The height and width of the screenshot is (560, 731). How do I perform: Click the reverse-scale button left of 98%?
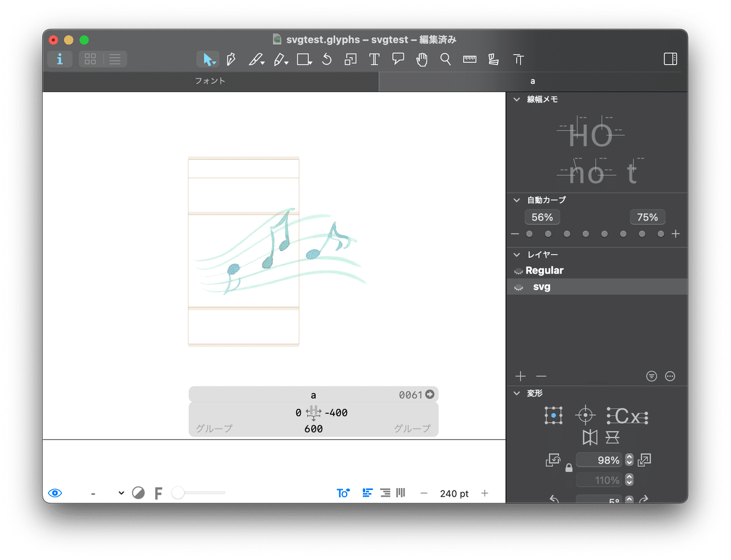coord(553,461)
